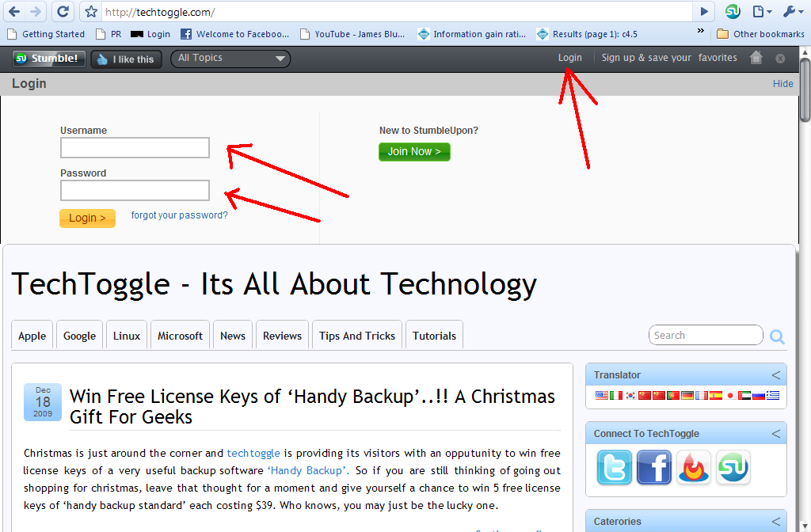This screenshot has height=532, width=811.
Task: Click the page vertical scrollbar thumb
Action: tap(805, 90)
